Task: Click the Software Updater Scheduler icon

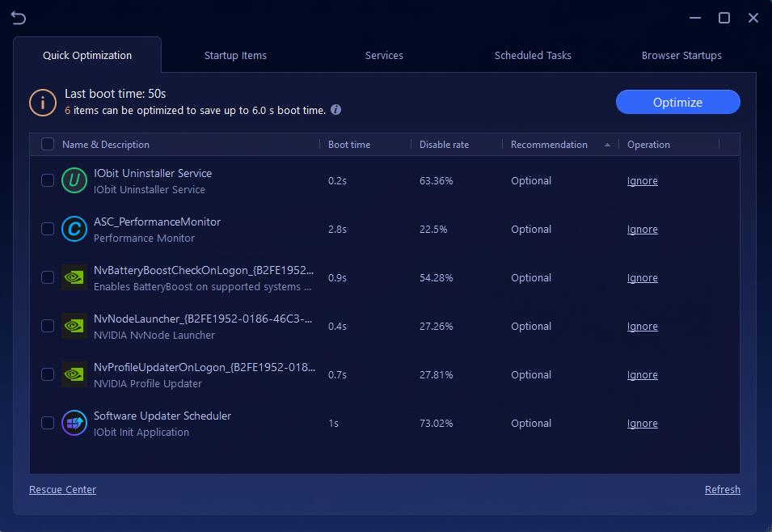Action: (x=74, y=423)
